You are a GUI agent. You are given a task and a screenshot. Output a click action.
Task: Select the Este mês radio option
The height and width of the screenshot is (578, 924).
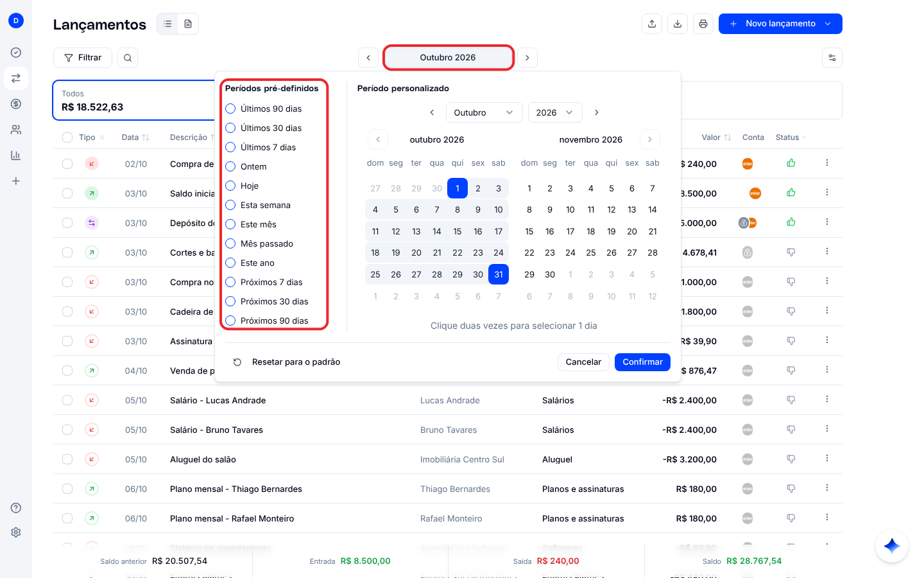click(230, 224)
